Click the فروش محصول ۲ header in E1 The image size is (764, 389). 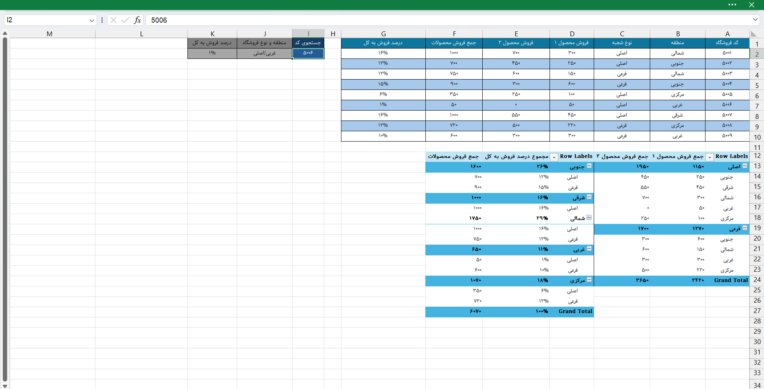(516, 43)
